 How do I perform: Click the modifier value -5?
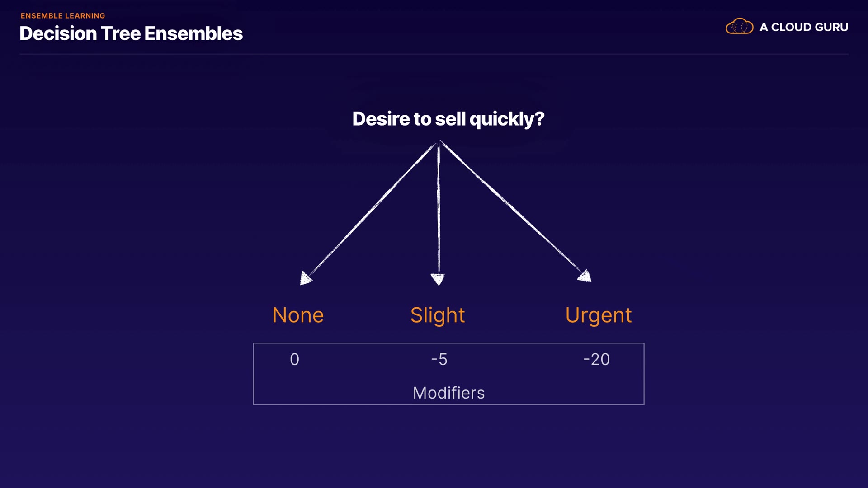click(x=439, y=359)
